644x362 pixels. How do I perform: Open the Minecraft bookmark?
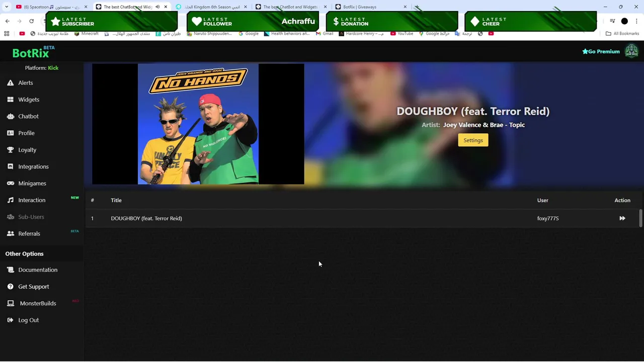pos(87,34)
